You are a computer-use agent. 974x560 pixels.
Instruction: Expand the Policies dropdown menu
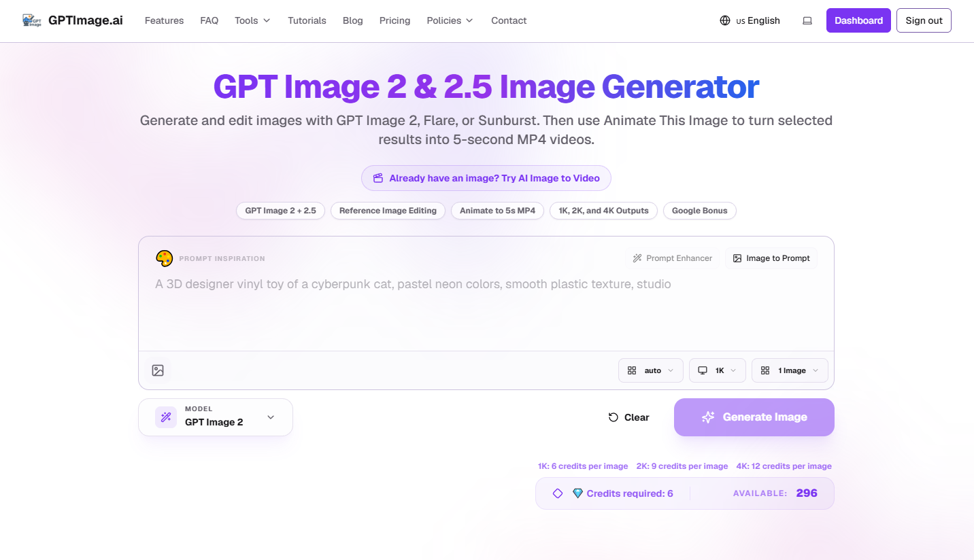point(450,20)
